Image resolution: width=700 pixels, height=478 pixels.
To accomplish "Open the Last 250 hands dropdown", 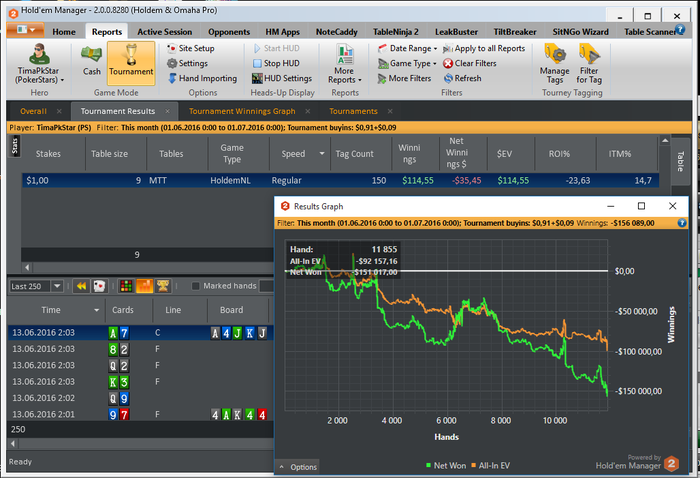I will pyautogui.click(x=57, y=286).
